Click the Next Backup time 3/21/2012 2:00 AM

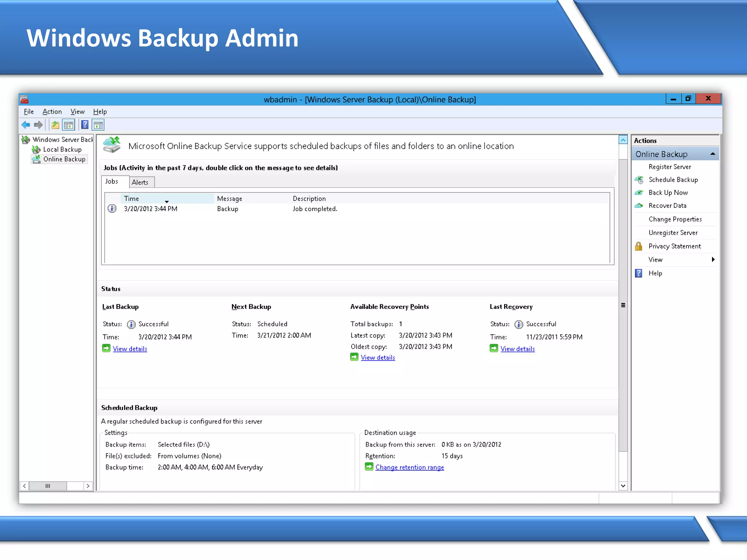click(x=284, y=335)
